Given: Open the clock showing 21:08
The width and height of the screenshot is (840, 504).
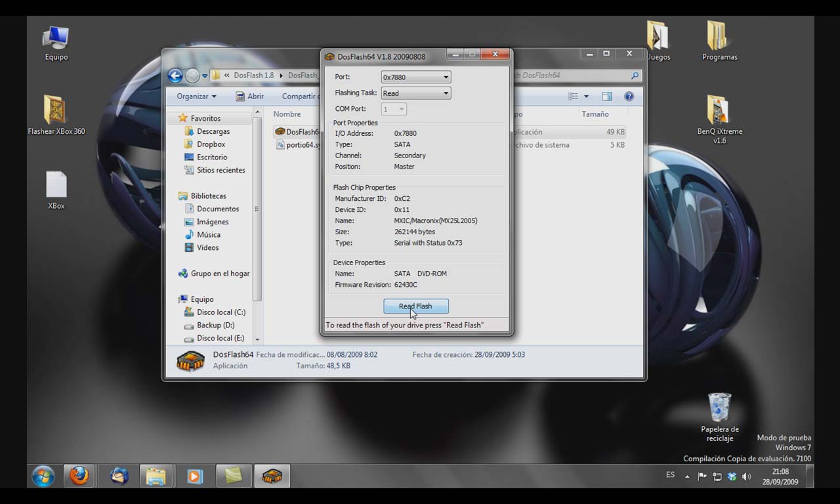Looking at the screenshot, I should 780,476.
